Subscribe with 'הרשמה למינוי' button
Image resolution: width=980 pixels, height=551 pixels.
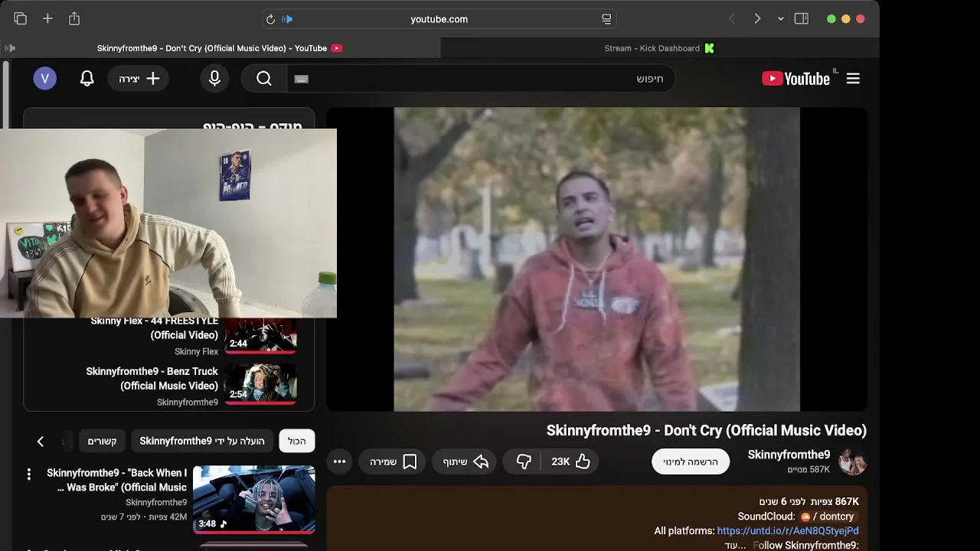(x=691, y=461)
